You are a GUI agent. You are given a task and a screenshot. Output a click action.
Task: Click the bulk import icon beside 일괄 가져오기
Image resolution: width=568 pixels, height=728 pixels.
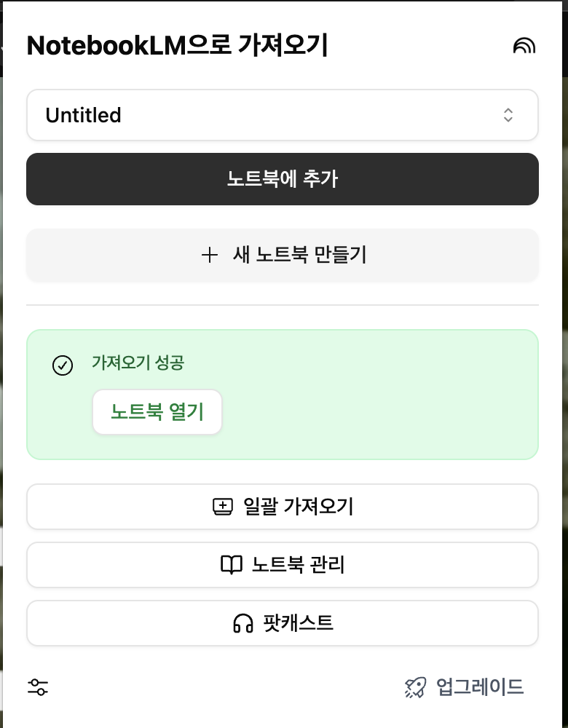[222, 507]
